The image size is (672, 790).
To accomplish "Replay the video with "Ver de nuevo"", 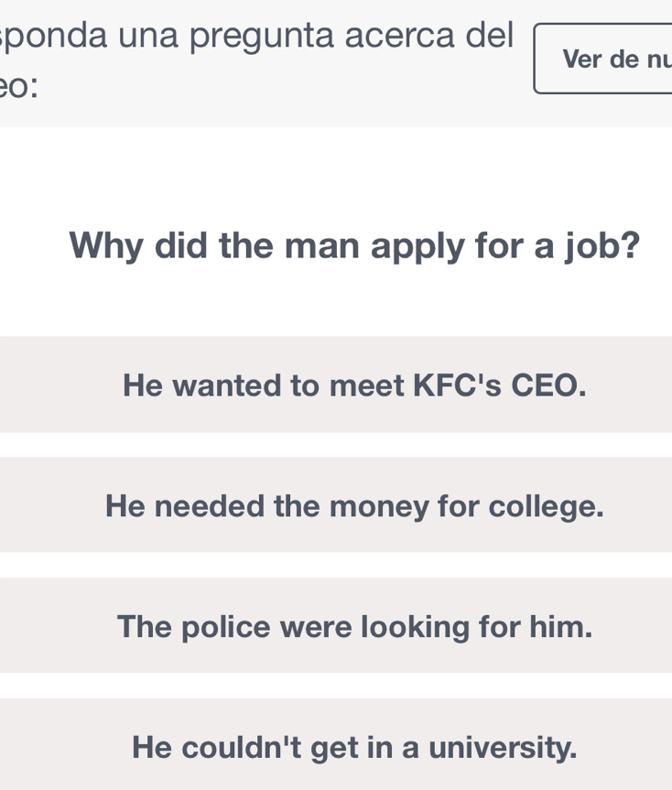I will (604, 60).
